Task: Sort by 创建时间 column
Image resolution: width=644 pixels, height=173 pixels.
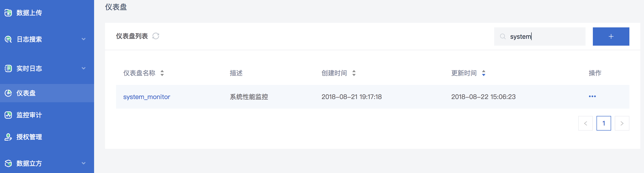Action: point(354,73)
